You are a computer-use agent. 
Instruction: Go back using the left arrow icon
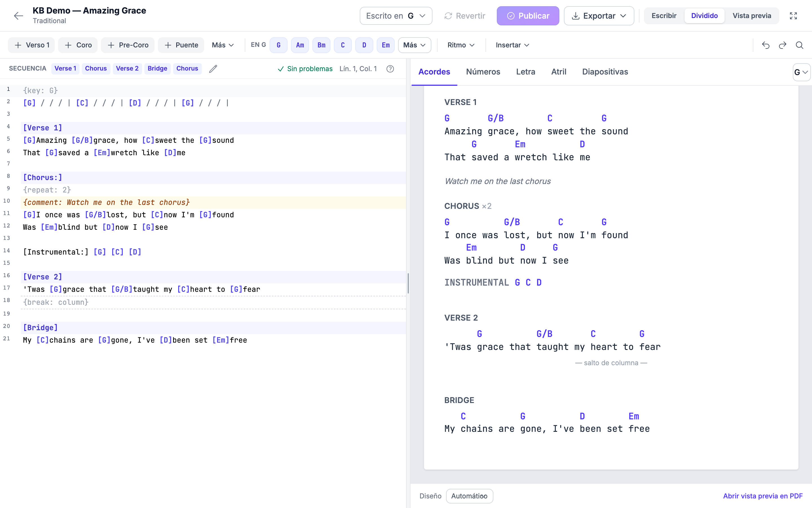[x=18, y=16]
